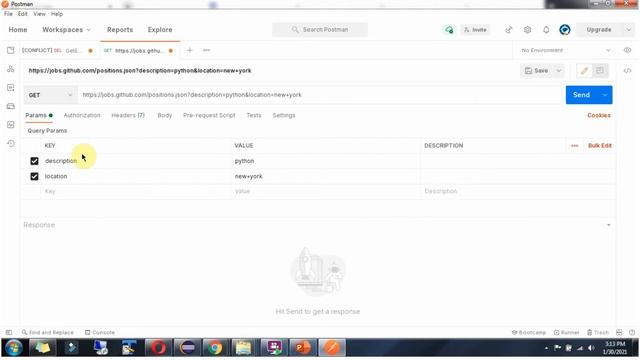Expand the Upgrade dropdown arrow
640x360 pixels.
pyautogui.click(x=629, y=30)
